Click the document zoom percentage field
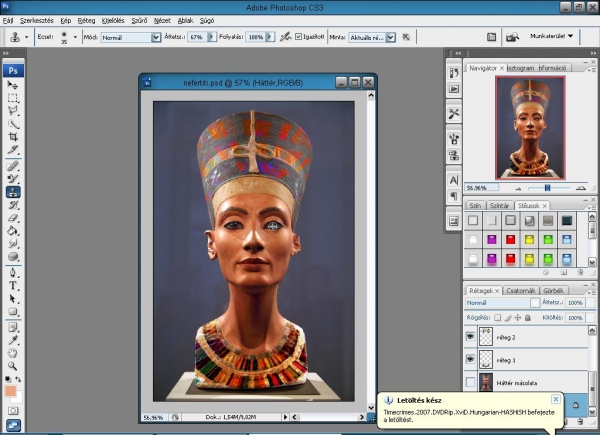The height and width of the screenshot is (435, 600). 154,417
